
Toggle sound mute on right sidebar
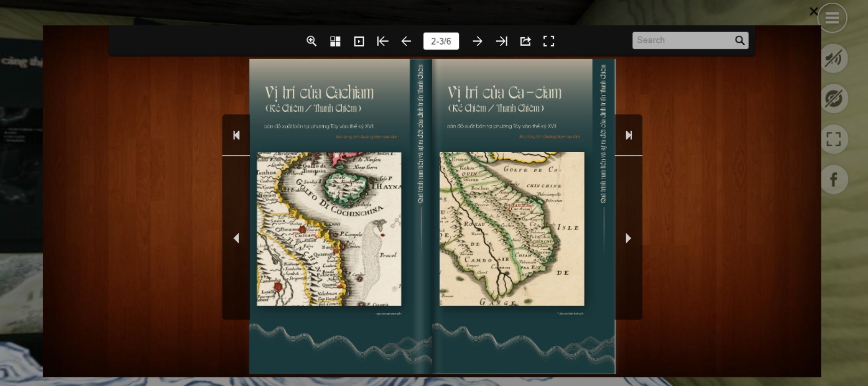834,58
